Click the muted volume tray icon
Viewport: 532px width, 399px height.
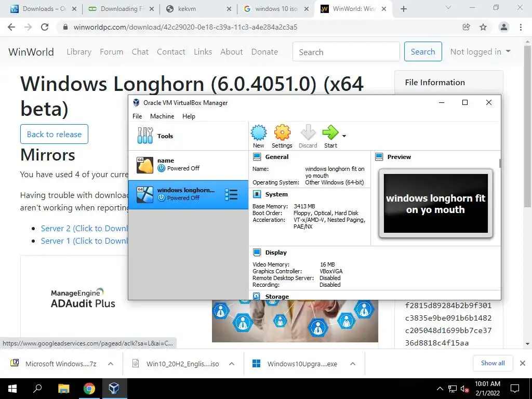[x=465, y=389]
